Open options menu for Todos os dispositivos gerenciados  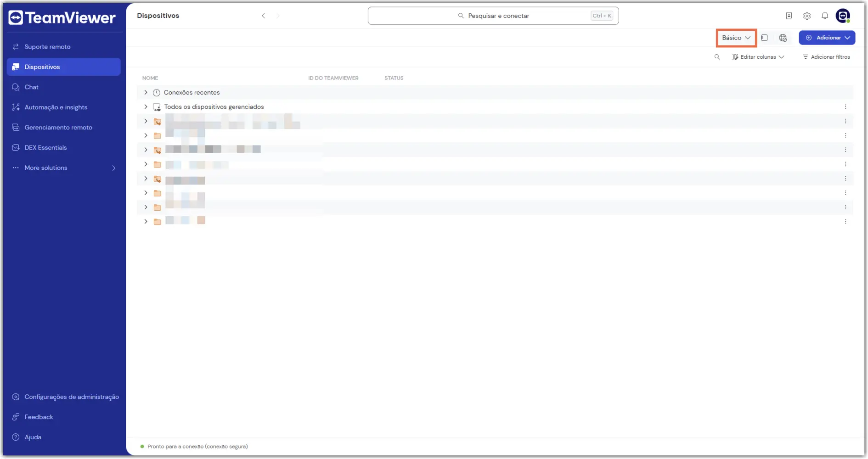845,107
